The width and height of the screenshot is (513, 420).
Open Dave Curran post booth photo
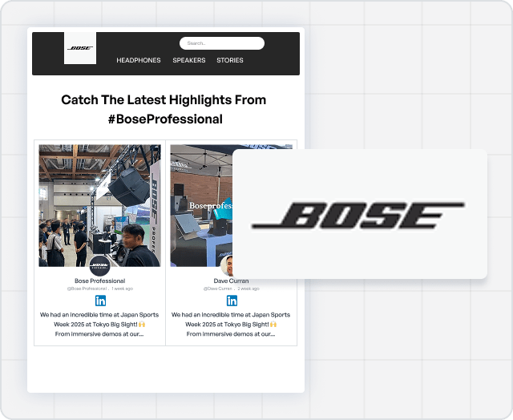click(x=201, y=206)
